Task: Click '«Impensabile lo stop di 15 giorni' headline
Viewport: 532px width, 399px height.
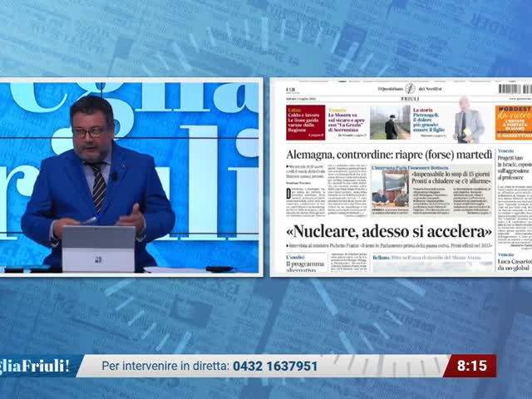Action: click(451, 177)
